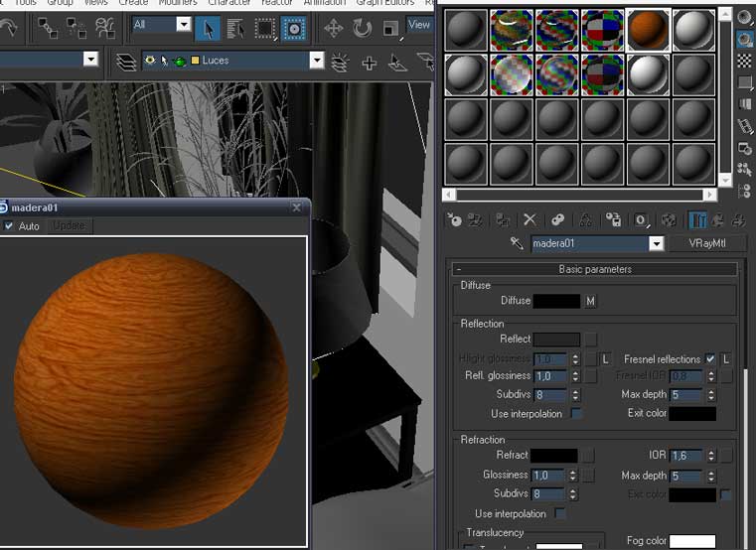Click the Sample Type sphere icon

744,18
